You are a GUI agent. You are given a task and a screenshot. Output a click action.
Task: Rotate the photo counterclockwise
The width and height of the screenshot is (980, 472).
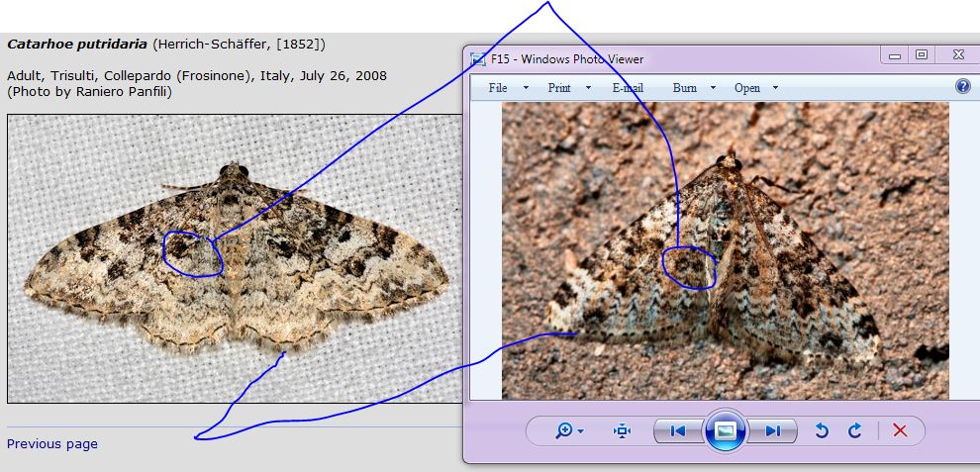click(x=821, y=430)
